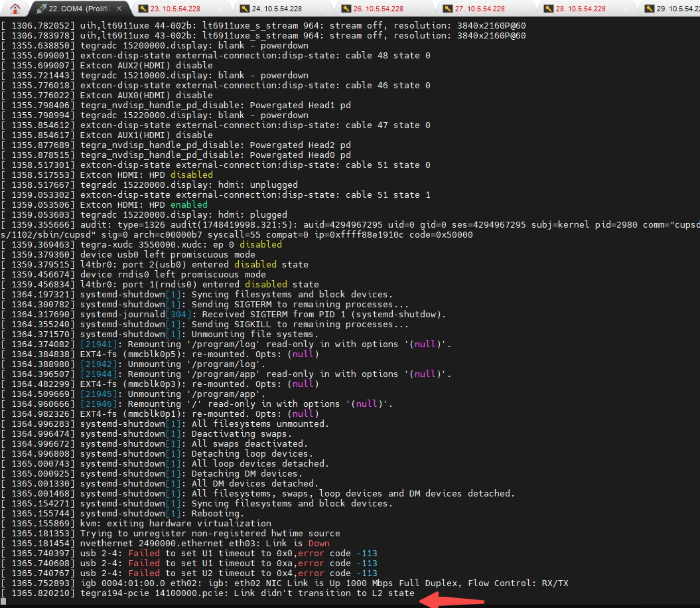Viewport: 700px width, 608px height.
Task: Click the blinking cursor at terminal bottom
Action: 3,601
